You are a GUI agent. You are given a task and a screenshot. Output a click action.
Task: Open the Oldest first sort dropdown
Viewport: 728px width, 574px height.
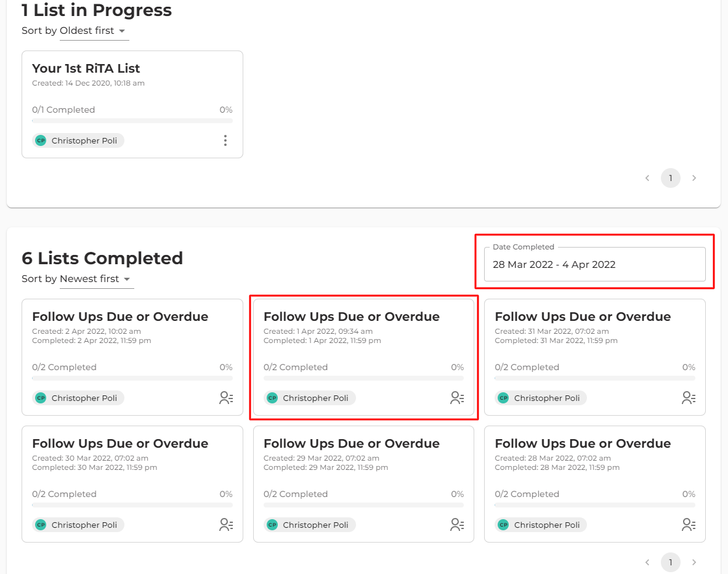(x=94, y=31)
